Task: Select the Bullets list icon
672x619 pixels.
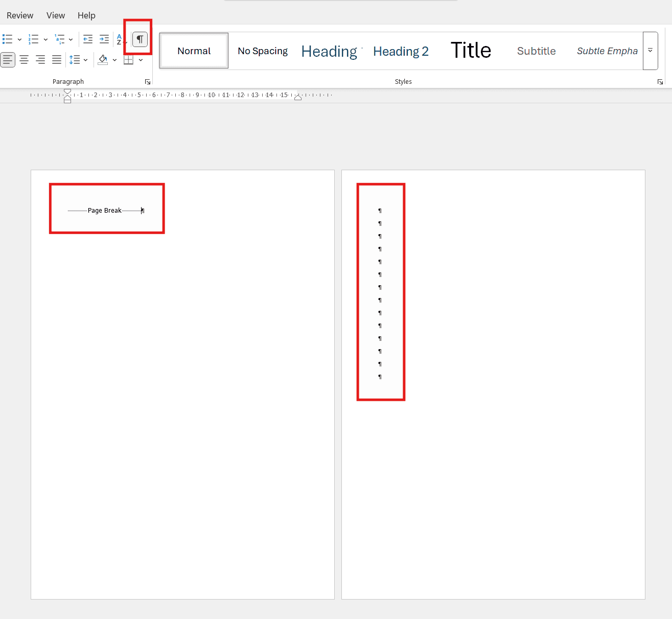Action: click(x=8, y=39)
